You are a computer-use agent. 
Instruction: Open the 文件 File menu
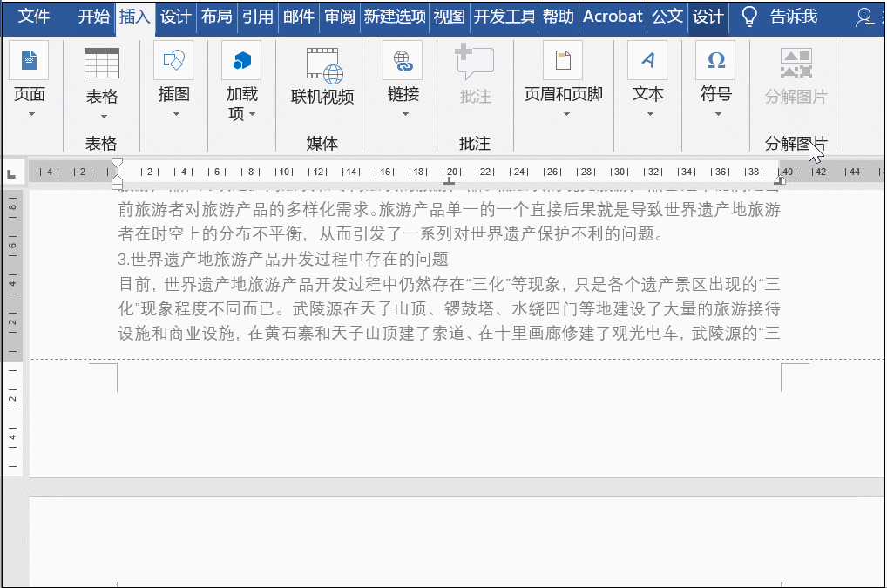[x=34, y=16]
